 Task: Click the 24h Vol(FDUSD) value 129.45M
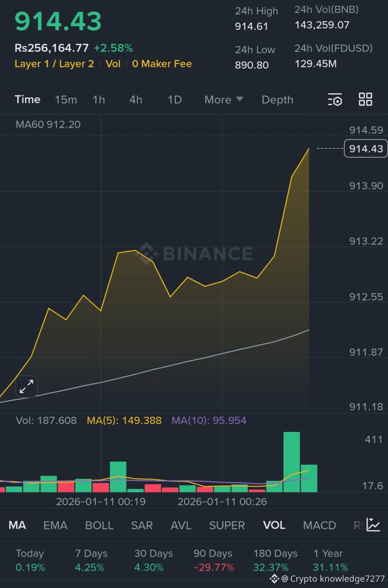pos(315,64)
